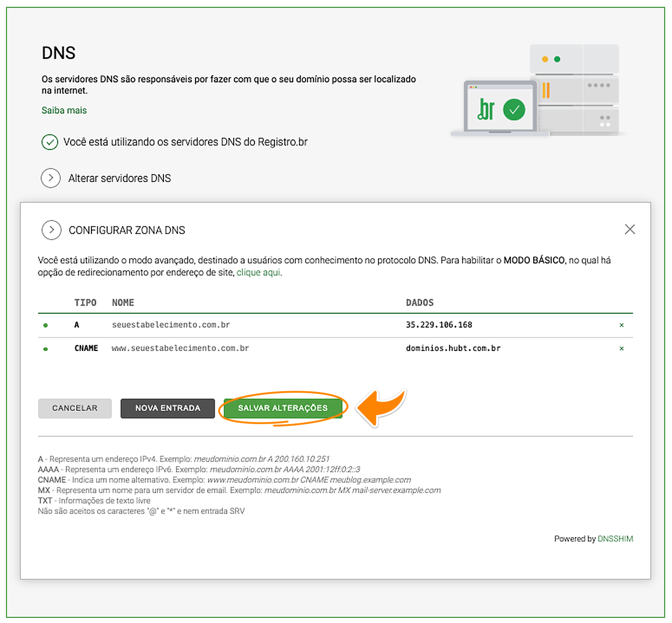Delete the CNAME record with x icon
The image size is (672, 623).
[x=622, y=348]
